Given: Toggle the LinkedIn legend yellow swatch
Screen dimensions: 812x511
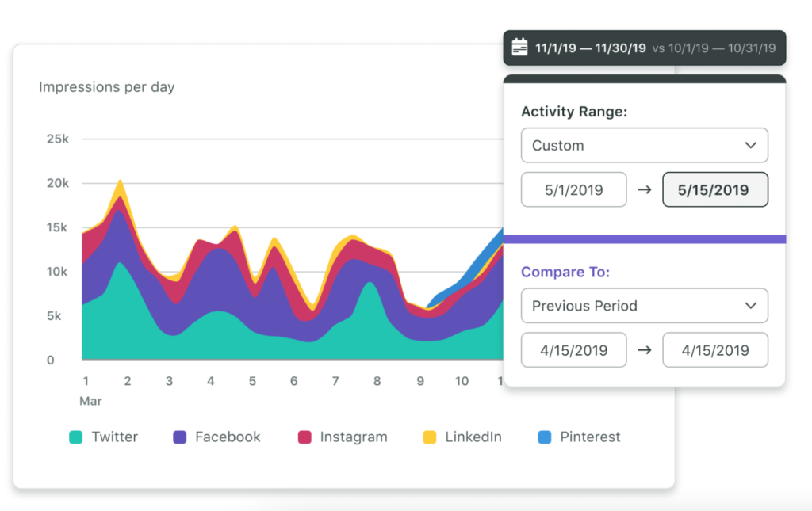Looking at the screenshot, I should 429,437.
